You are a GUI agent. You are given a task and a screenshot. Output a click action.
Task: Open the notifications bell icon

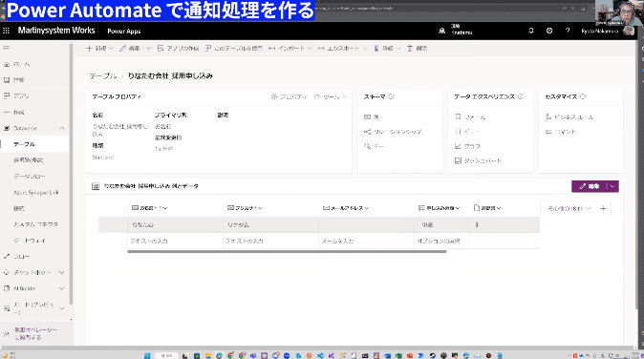click(531, 31)
